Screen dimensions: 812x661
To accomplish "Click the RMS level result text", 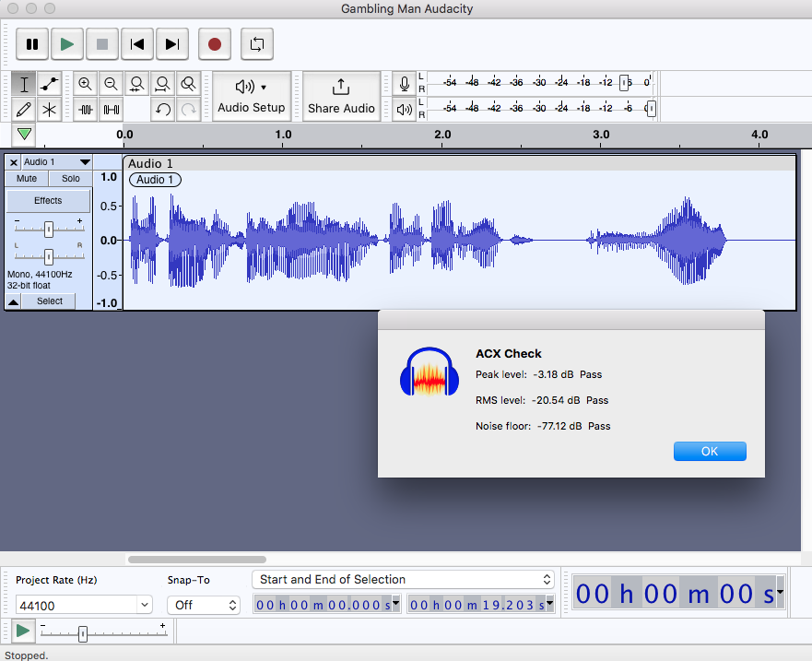I will (542, 400).
